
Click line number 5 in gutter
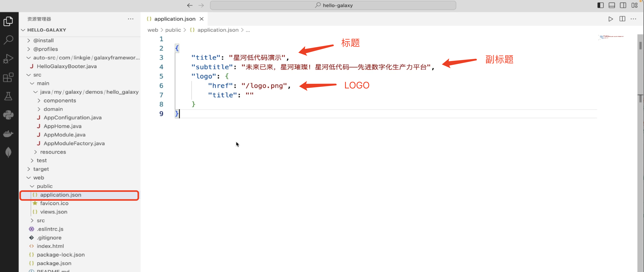(x=161, y=76)
